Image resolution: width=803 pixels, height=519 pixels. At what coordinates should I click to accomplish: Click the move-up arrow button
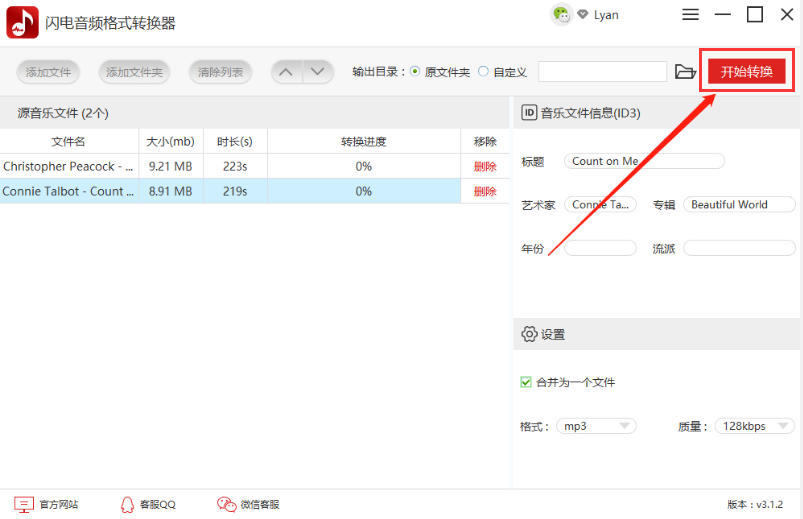(287, 72)
